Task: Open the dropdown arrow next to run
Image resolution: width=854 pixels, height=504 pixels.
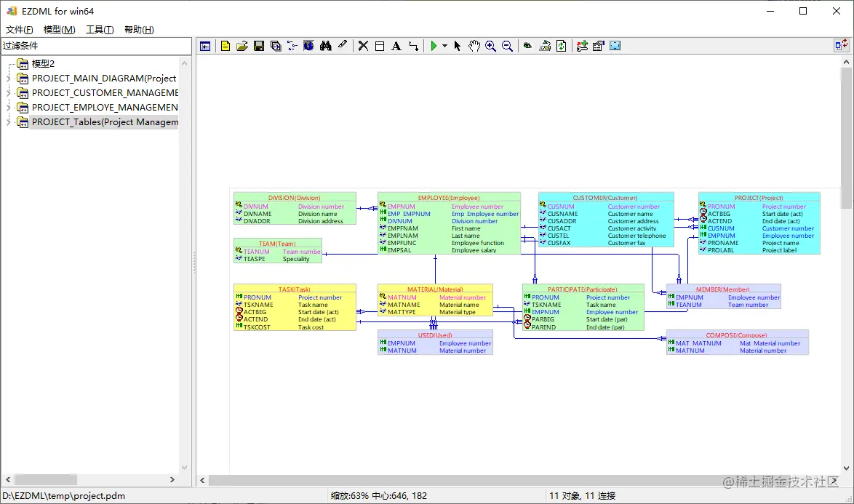Action: [x=444, y=47]
